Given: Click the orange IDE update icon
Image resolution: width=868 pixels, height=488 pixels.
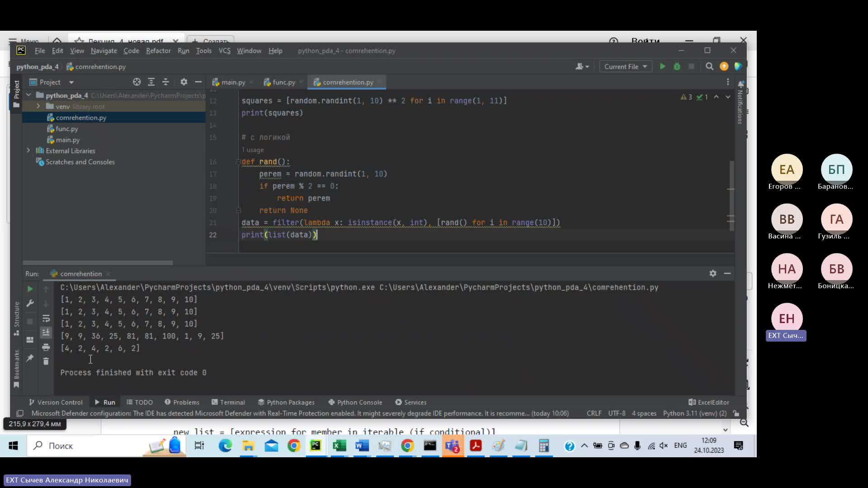Looking at the screenshot, I should 724,66.
